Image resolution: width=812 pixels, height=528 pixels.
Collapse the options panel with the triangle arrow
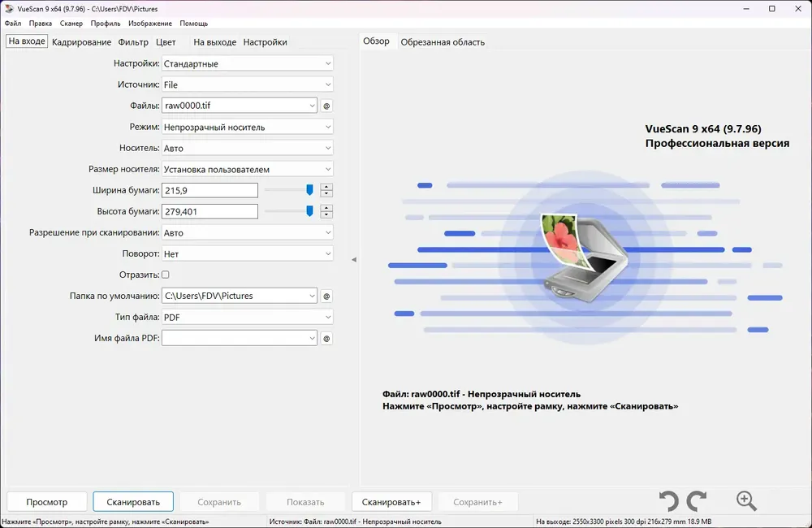354,260
